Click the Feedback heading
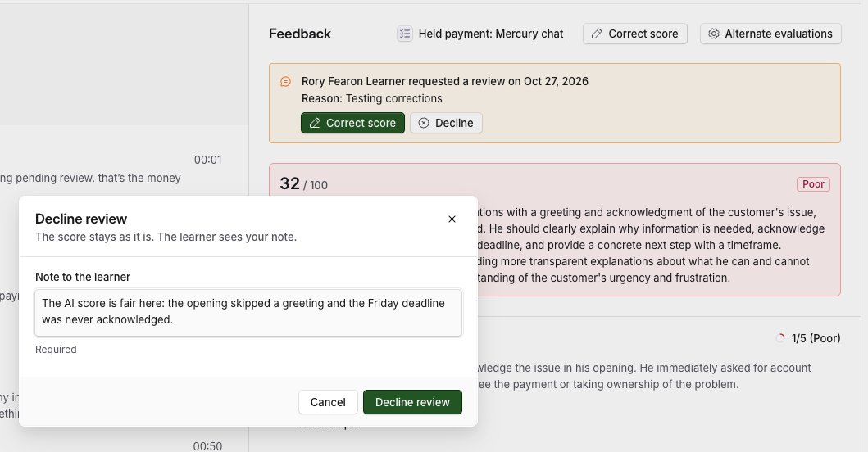Viewport: 868px width, 452px height. click(299, 34)
